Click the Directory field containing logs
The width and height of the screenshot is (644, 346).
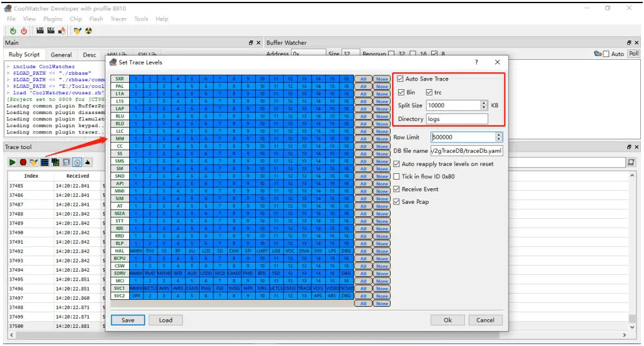click(457, 119)
